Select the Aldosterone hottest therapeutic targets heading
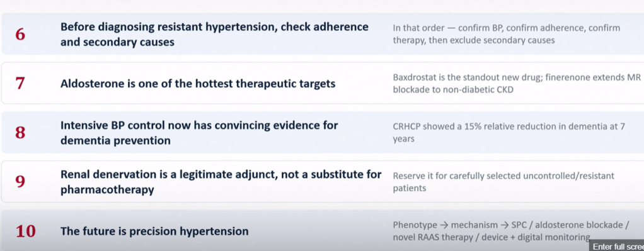 [x=198, y=84]
